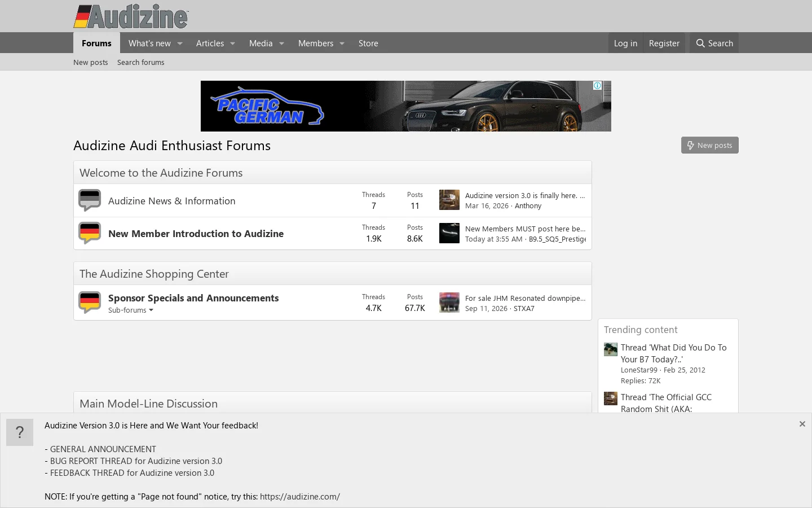Click the New posts button with lightning icon
The height and width of the screenshot is (508, 812).
pyautogui.click(x=710, y=145)
